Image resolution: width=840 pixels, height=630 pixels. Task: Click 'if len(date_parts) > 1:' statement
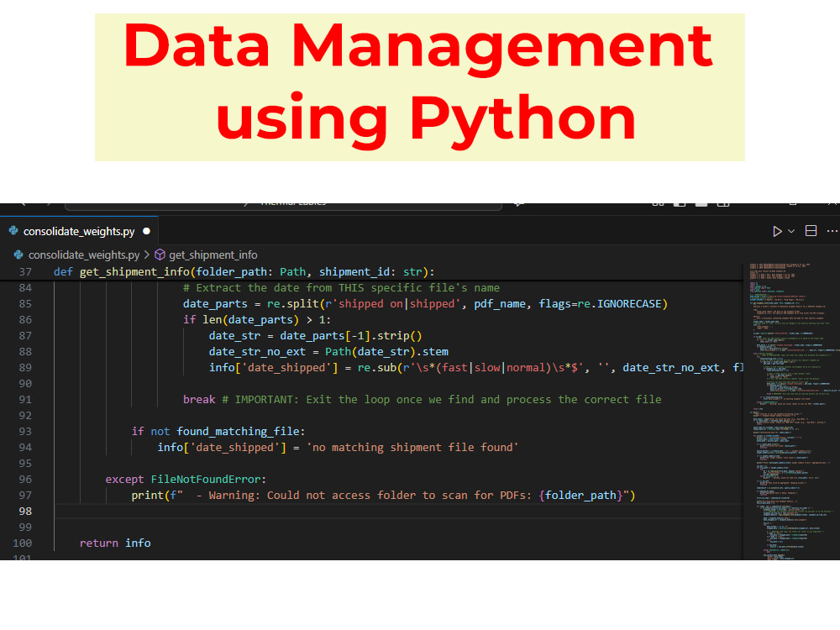257,320
